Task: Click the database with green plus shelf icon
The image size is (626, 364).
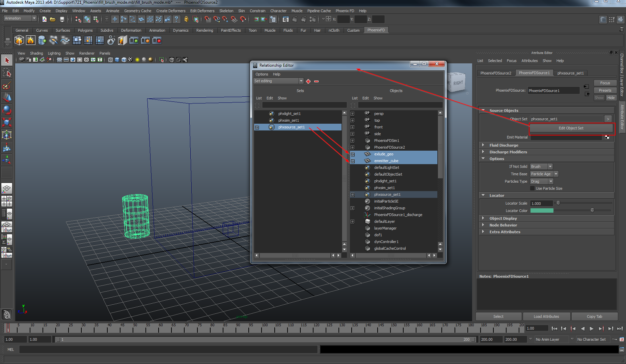Action: point(42,40)
